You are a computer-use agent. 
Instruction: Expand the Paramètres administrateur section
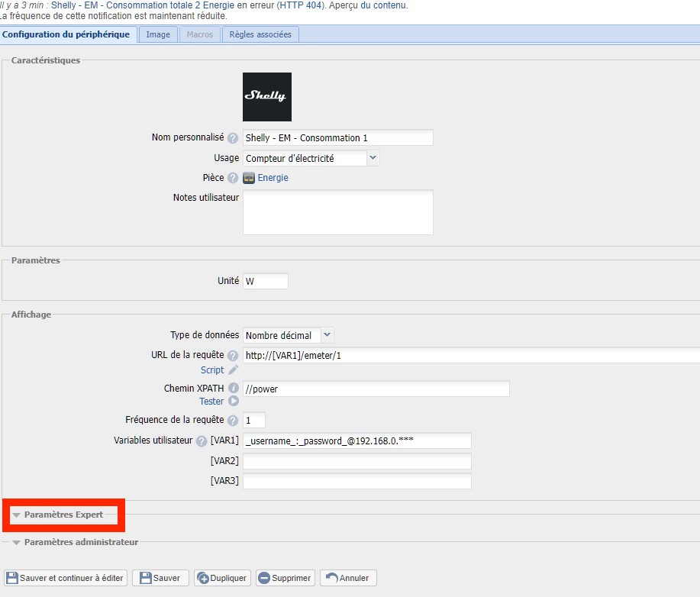pyautogui.click(x=81, y=542)
